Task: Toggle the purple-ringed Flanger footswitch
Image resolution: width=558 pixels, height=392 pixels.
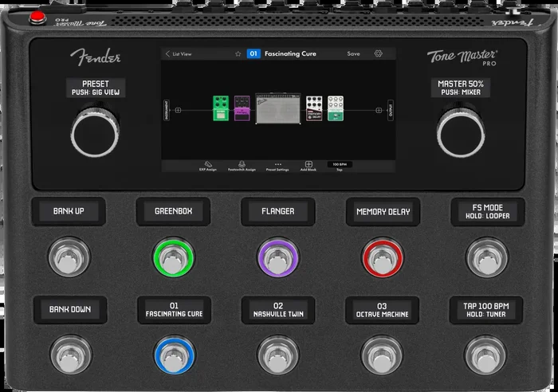Action: (x=278, y=257)
